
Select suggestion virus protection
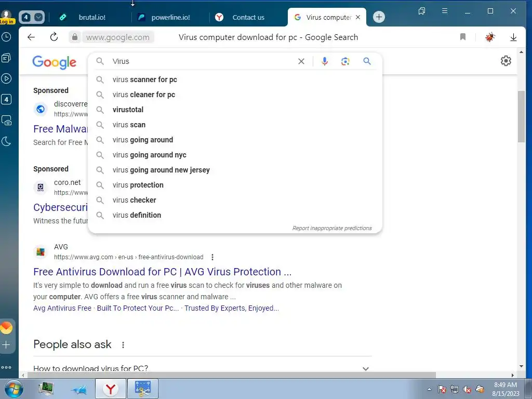pos(235,185)
